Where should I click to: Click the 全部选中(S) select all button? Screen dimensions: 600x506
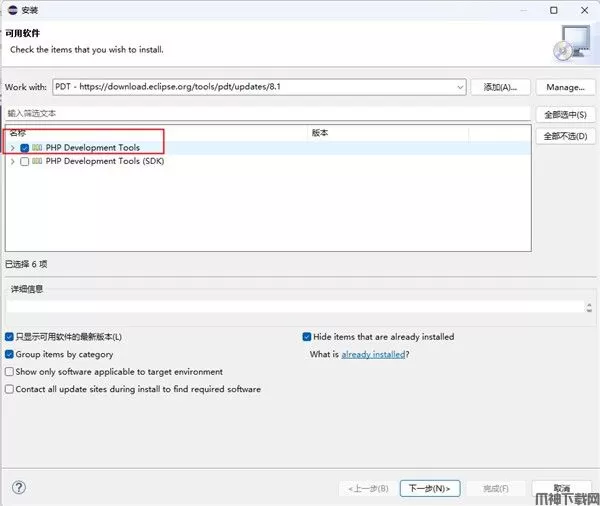[x=566, y=114]
